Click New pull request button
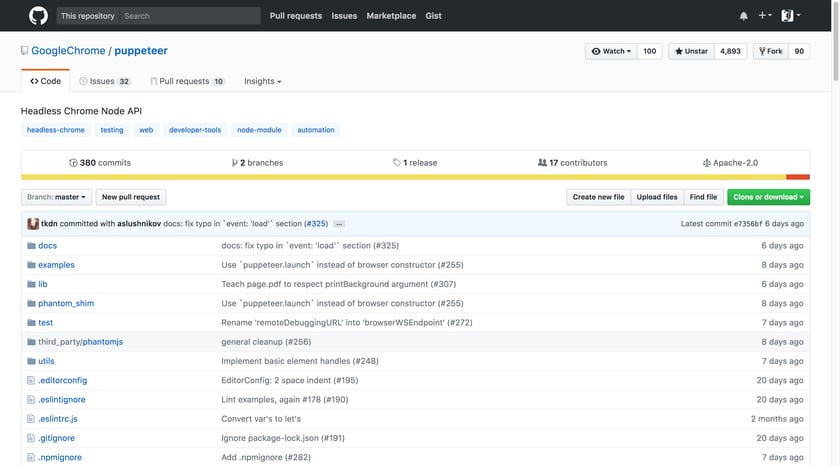Viewport: 840px width, 466px height. tap(131, 197)
